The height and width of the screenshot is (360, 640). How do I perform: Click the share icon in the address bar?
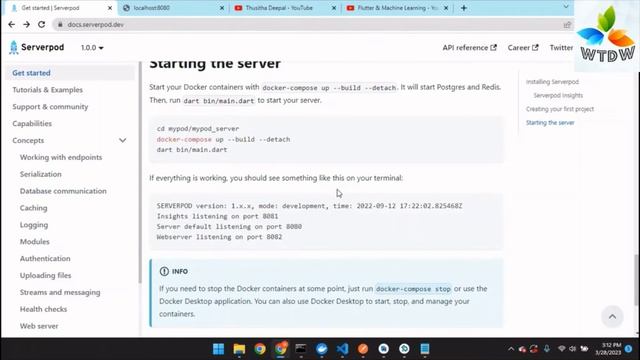567,24
